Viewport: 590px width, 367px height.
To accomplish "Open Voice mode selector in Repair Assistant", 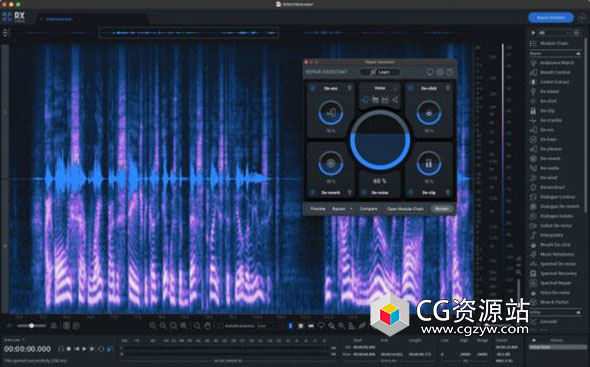I will point(380,88).
